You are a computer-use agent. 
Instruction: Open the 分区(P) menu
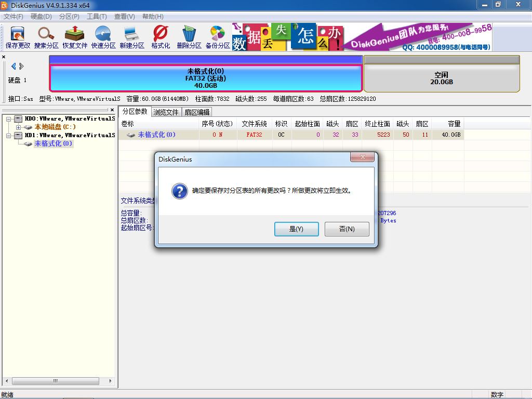click(69, 16)
